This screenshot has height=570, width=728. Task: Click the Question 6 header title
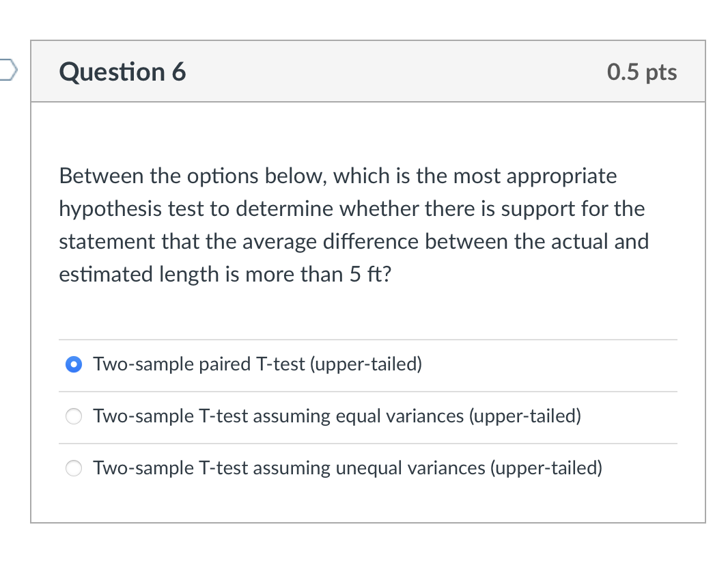pos(122,72)
